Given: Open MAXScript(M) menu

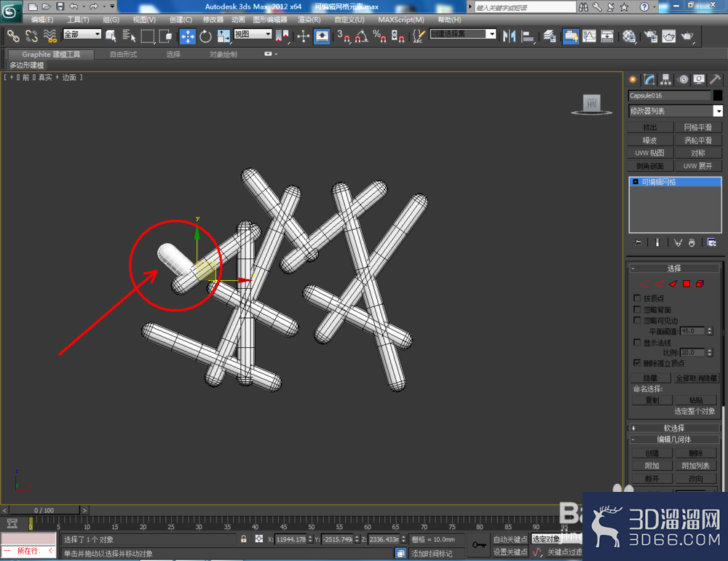Looking at the screenshot, I should (x=401, y=20).
